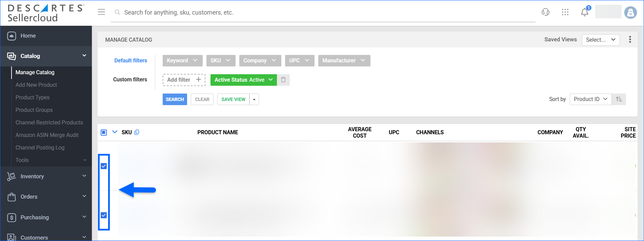Click the blue SEARCH button
This screenshot has height=241, width=644.
175,99
